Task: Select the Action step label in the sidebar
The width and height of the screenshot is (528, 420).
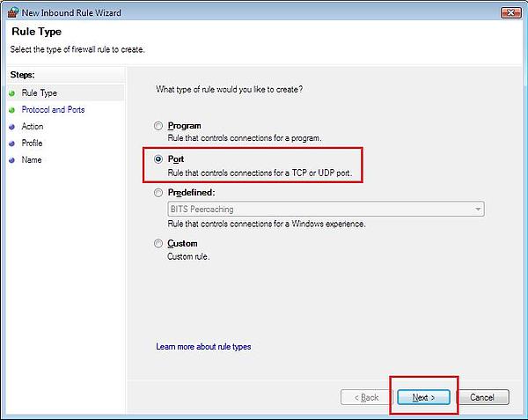Action: click(x=32, y=127)
